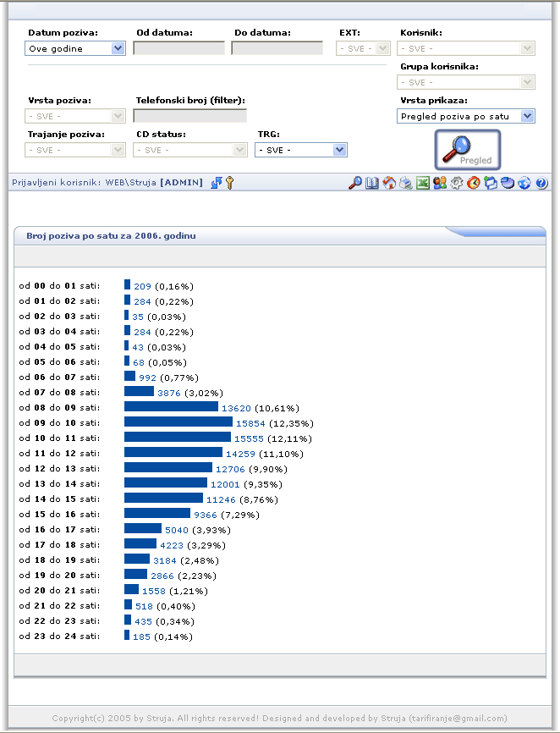Open the Trajanje poziva dropdown
The image size is (560, 733).
tap(75, 150)
